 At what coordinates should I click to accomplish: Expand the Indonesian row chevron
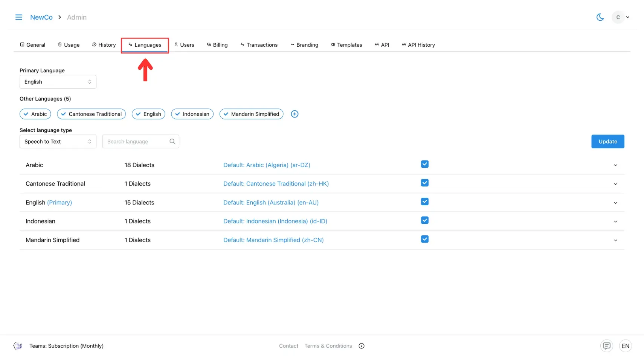click(615, 222)
